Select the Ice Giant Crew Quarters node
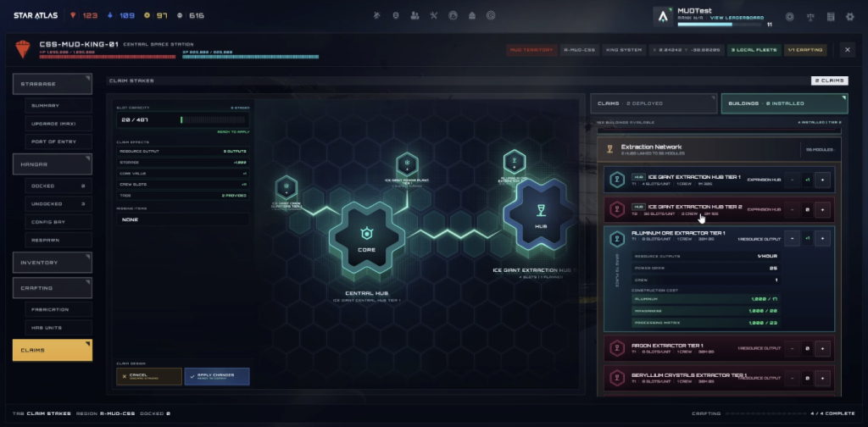Screen dimensions: 868x427 287,187
